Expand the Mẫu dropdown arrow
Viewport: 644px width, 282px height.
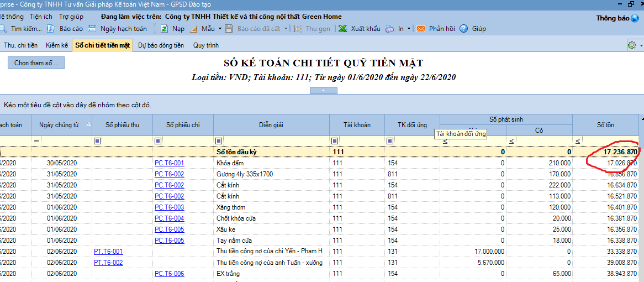219,29
